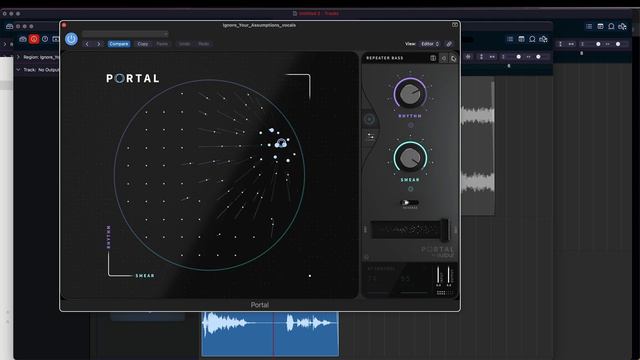The image size is (640, 360).
Task: Click the Redo button in plugin header
Action: click(x=204, y=44)
